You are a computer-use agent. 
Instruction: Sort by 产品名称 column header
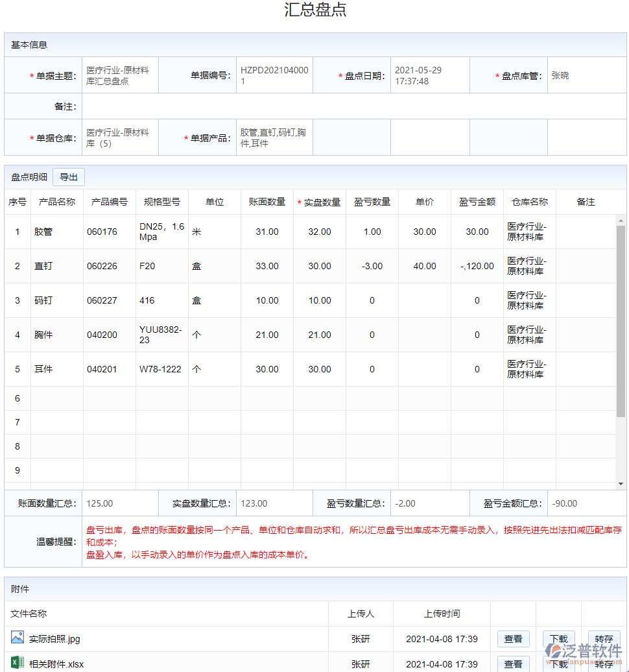coord(57,202)
